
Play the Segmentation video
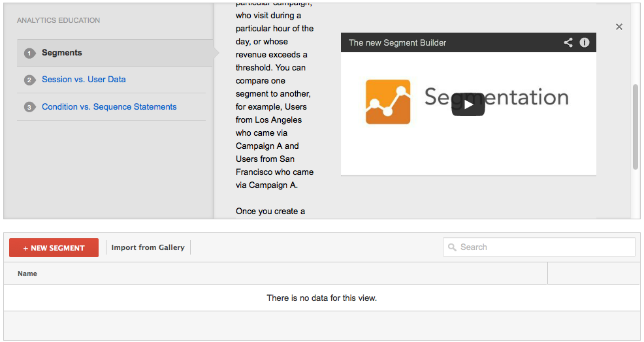[468, 104]
